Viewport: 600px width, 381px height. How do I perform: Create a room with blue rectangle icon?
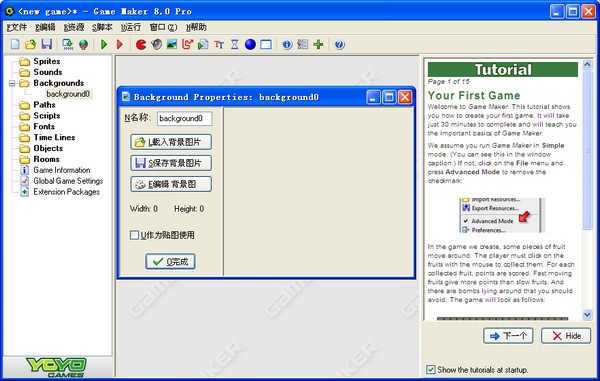(x=266, y=45)
